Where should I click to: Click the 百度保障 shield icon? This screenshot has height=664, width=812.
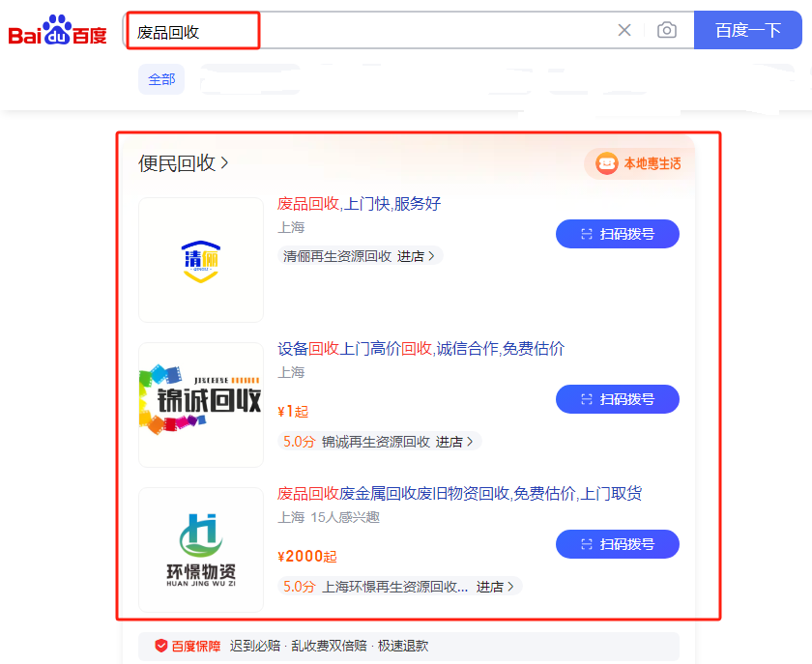click(x=161, y=646)
